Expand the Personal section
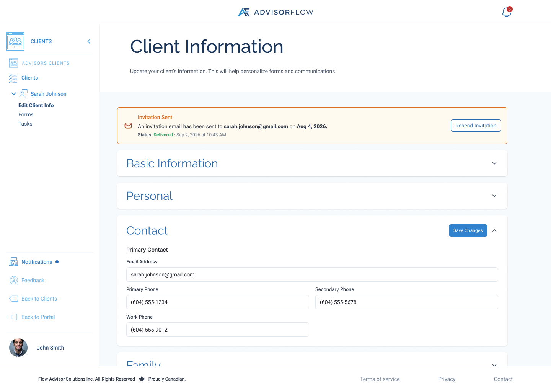Viewport: 551px width, 392px height. click(x=494, y=196)
